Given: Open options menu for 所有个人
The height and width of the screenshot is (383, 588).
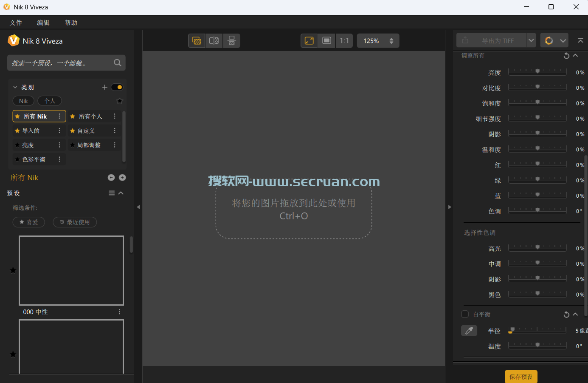Looking at the screenshot, I should pyautogui.click(x=115, y=116).
